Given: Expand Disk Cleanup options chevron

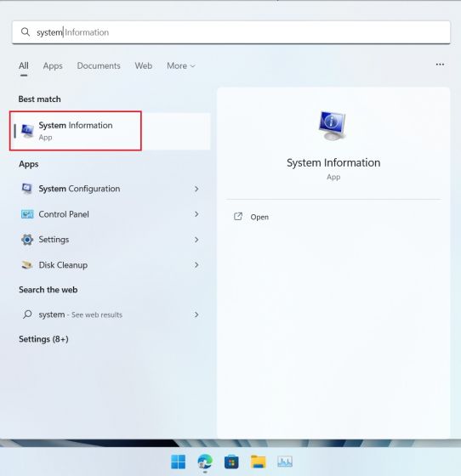Looking at the screenshot, I should click(x=196, y=265).
